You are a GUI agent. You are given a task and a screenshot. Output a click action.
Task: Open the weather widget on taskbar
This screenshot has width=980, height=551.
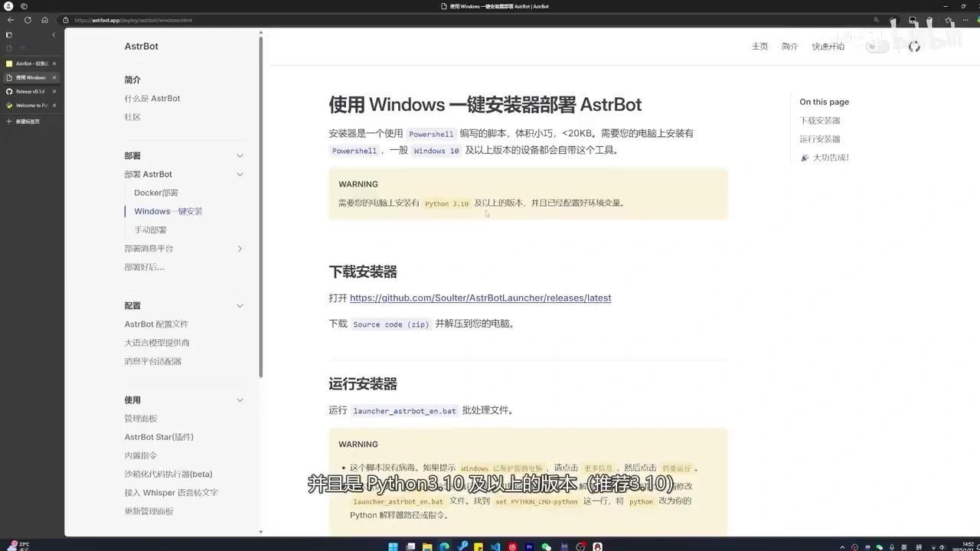point(18,546)
